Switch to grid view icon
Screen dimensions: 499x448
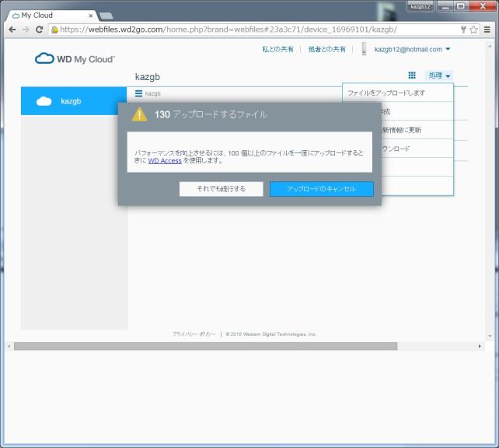click(412, 75)
